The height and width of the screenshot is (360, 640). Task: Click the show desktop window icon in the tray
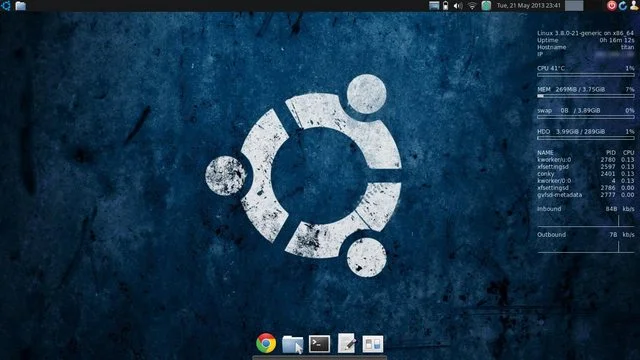click(434, 6)
